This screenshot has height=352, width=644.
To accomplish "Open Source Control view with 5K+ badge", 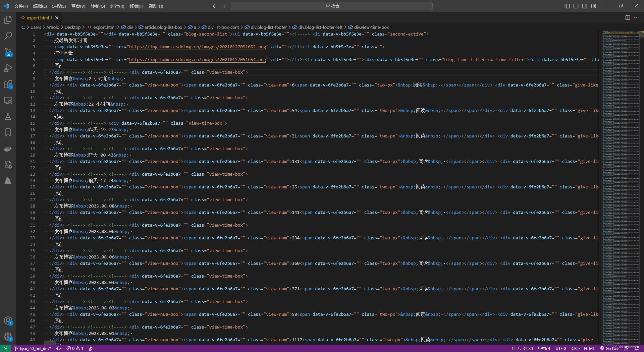I will coord(8,52).
